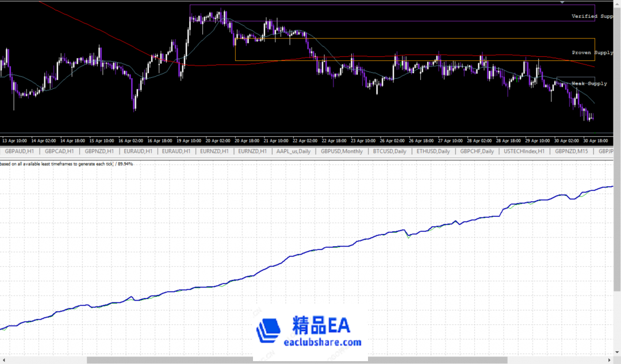Click the Verified Supply zone label
621x364 pixels.
pyautogui.click(x=592, y=17)
